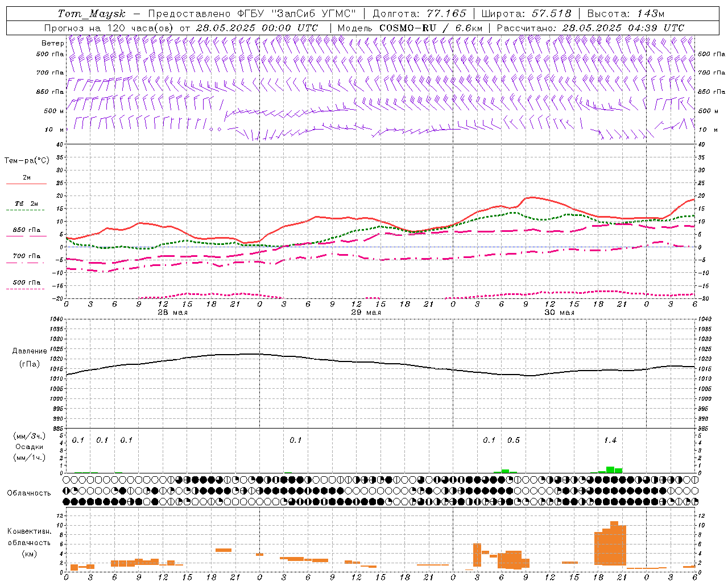Click the elevation text Высота: 143м
Screen dimensions: 728x582
pyautogui.click(x=626, y=14)
